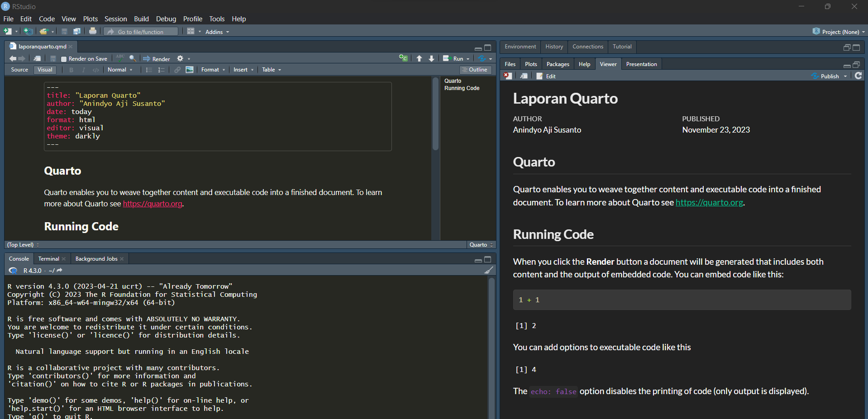Open the Publish dropdown arrow in Viewer
This screenshot has width=868, height=419.
coord(845,76)
